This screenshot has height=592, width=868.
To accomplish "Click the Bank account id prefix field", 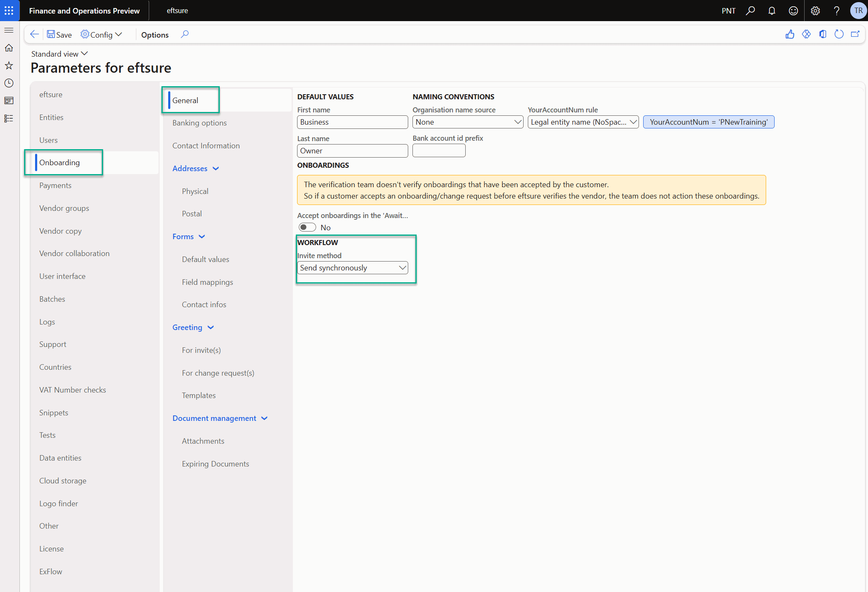I will pos(439,150).
